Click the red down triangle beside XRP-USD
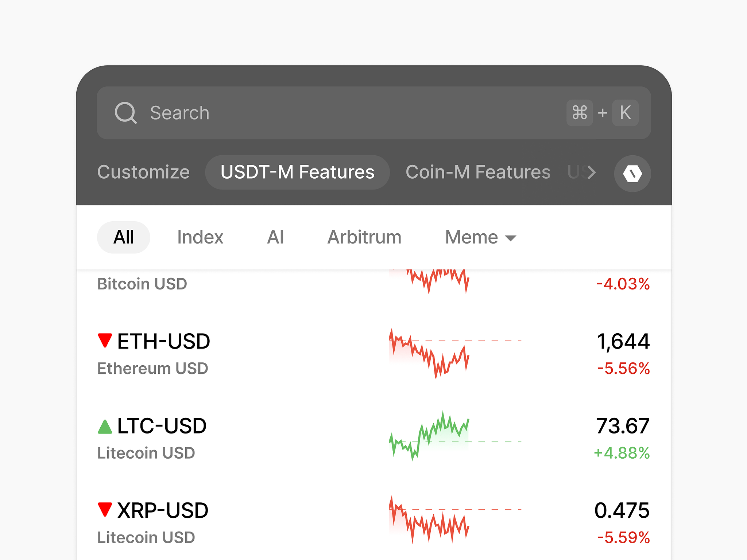 point(105,510)
